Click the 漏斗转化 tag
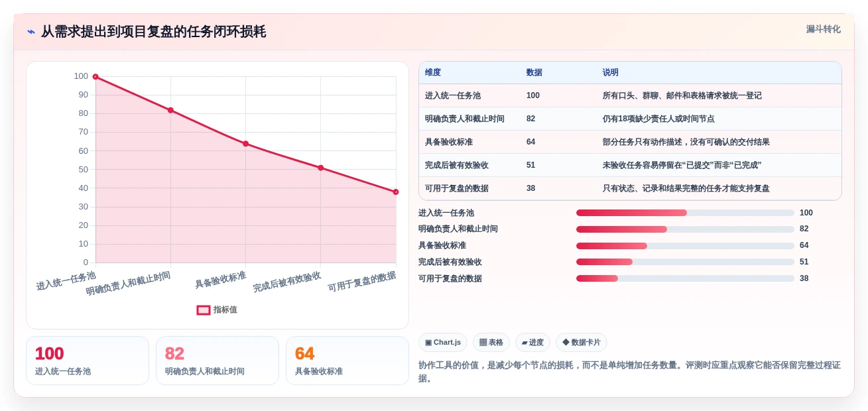The width and height of the screenshot is (868, 411). (x=823, y=29)
